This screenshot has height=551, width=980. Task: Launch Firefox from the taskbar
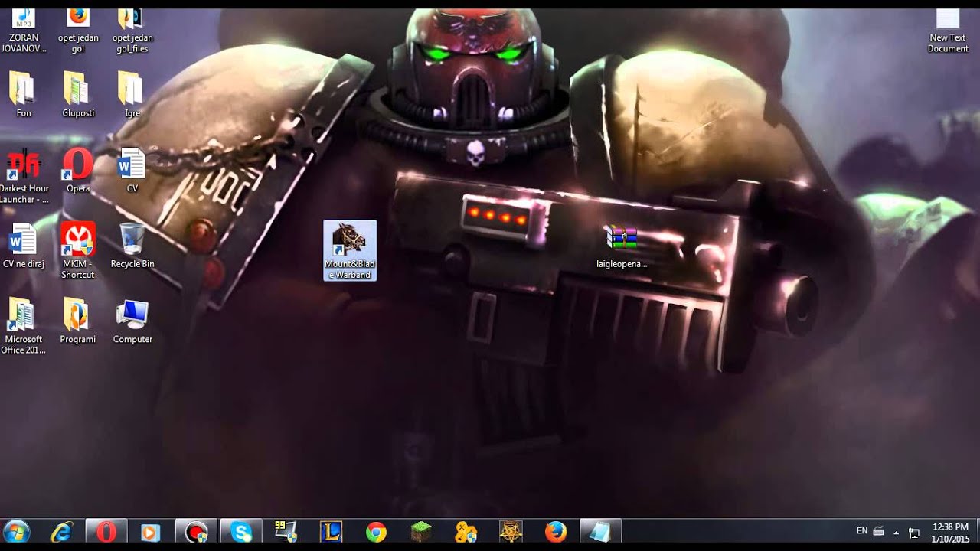click(x=556, y=531)
